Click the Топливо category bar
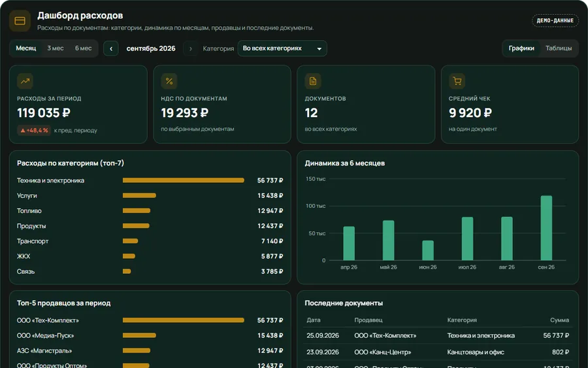588x368 pixels. (x=137, y=211)
